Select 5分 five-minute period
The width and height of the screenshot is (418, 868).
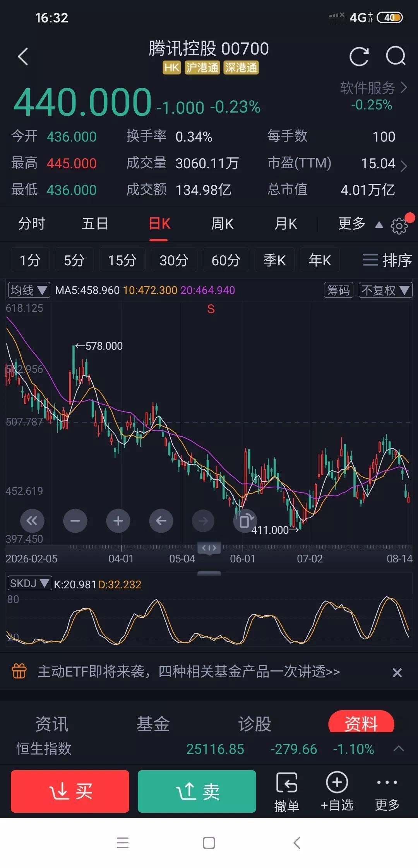[74, 260]
